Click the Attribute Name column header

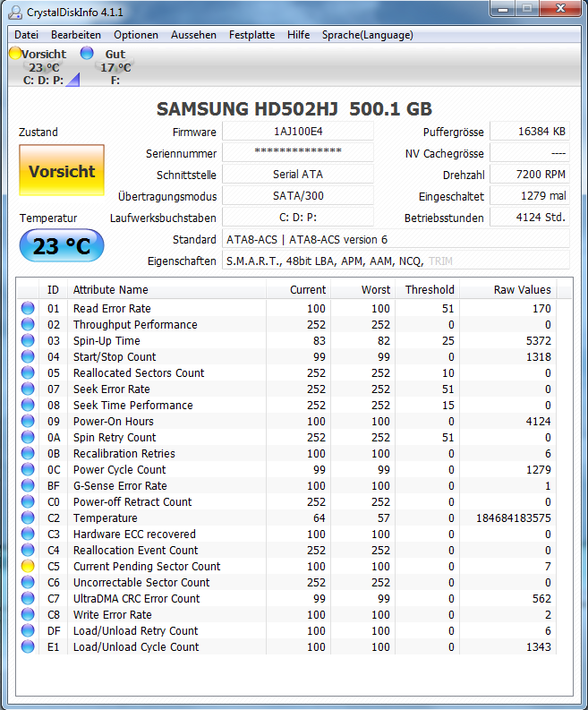[166, 289]
